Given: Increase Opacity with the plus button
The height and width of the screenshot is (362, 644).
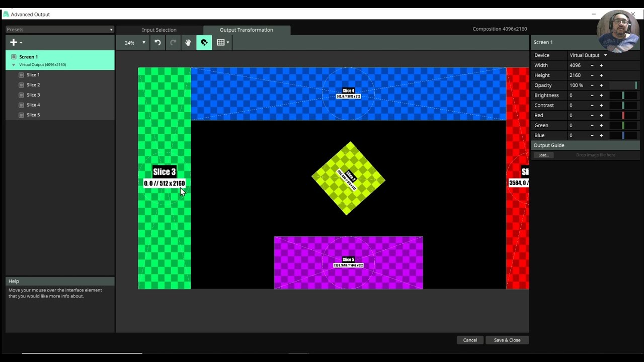Looking at the screenshot, I should [601, 85].
